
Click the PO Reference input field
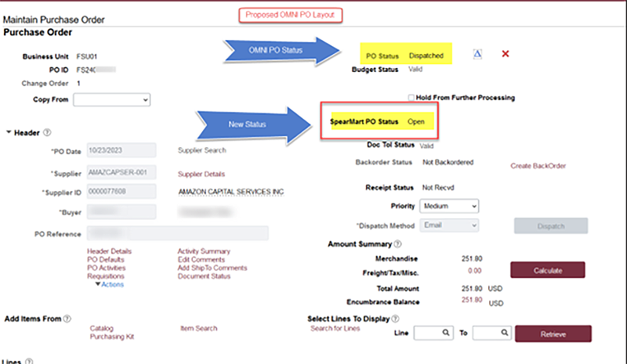[177, 233]
